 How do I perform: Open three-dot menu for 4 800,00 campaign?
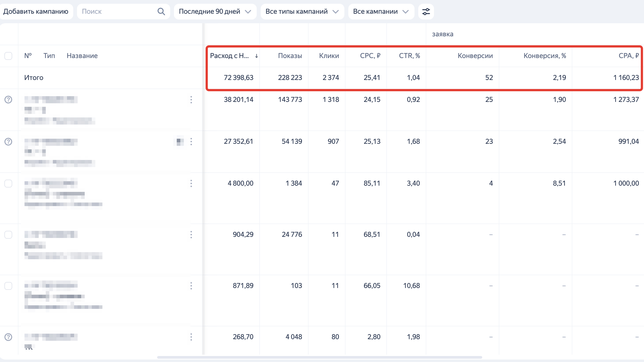(x=191, y=183)
